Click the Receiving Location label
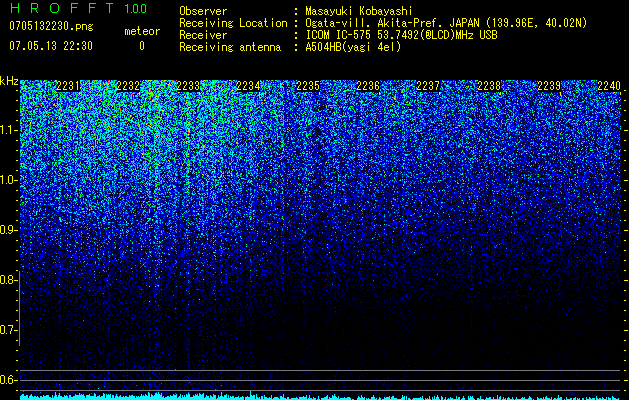629x400 pixels. pos(233,23)
